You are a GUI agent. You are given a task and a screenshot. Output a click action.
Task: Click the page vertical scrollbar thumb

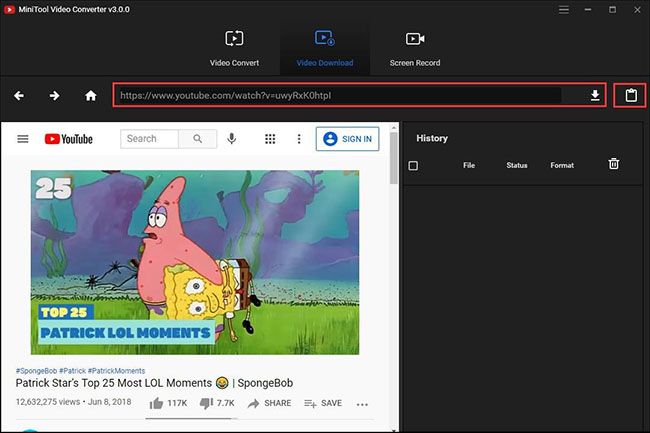(x=393, y=158)
